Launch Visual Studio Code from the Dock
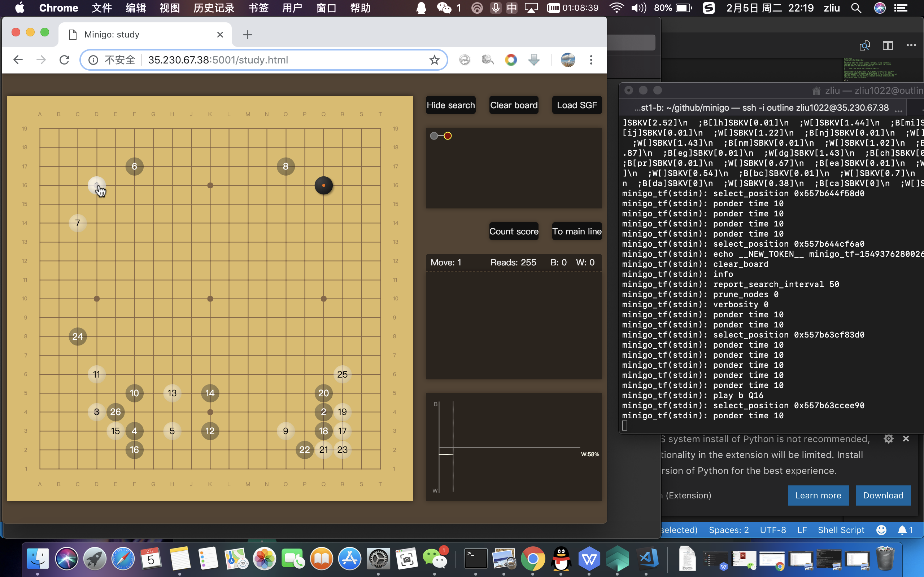Screen dimensions: 924x577 point(647,558)
